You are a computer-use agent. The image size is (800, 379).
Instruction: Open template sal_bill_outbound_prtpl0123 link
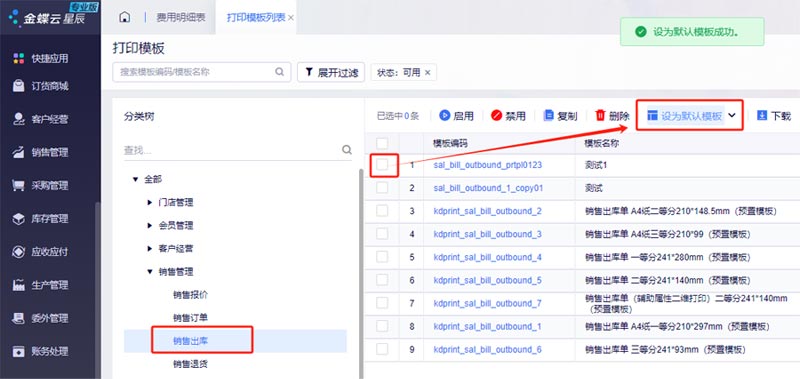pos(488,165)
